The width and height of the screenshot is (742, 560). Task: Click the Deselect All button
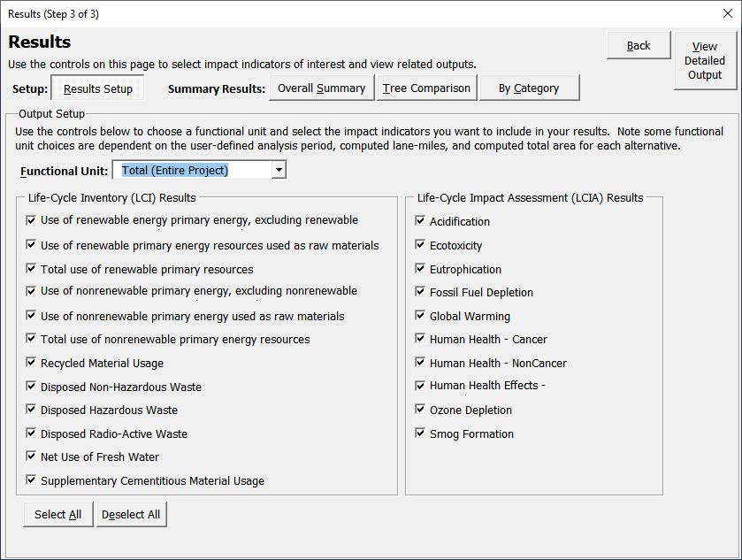tap(131, 514)
